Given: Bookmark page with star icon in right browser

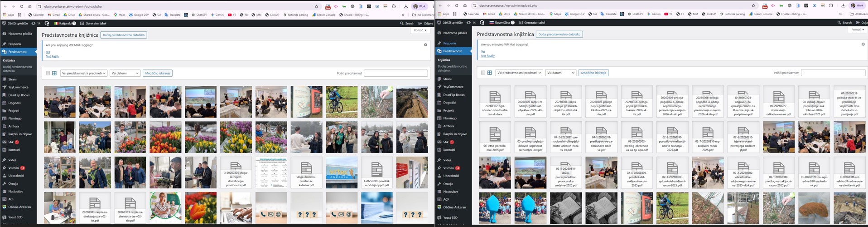Looking at the screenshot, I should coord(753,6).
